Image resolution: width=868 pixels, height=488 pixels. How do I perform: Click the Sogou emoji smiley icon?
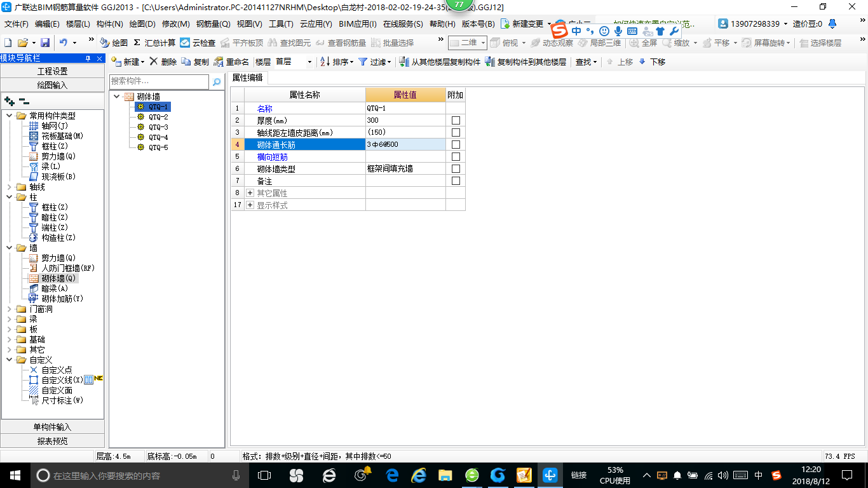tap(604, 30)
